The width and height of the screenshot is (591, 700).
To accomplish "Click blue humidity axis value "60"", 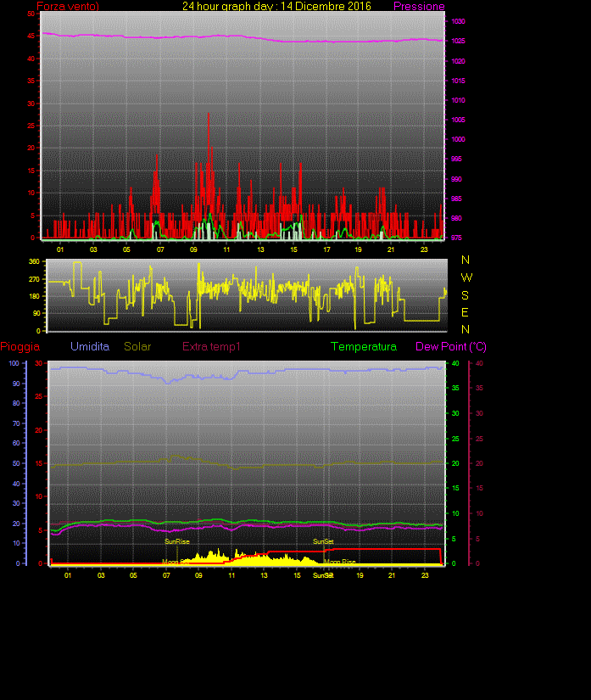I will [x=16, y=443].
